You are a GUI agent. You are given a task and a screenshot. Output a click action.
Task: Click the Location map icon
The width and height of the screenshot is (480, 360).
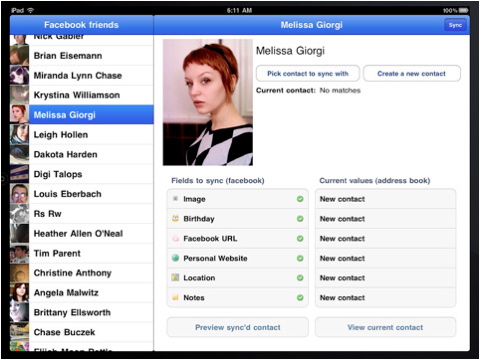pos(175,277)
